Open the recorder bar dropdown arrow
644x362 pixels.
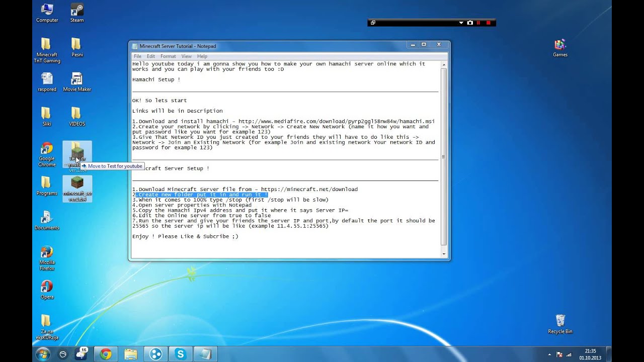point(461,23)
